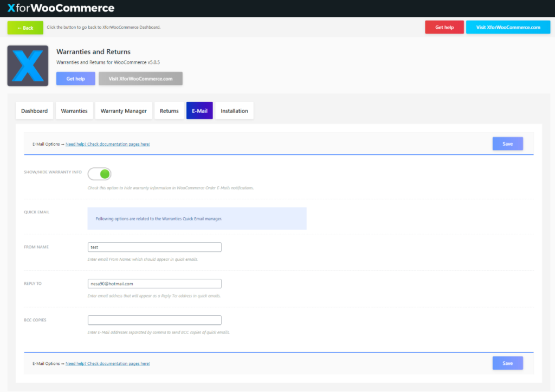Click gray Visit XforWooCommerce.com button

click(140, 79)
